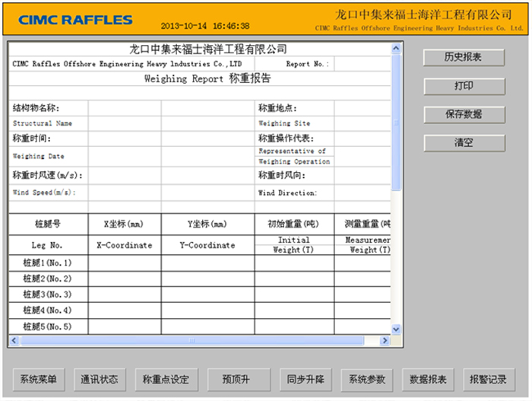Click measured weight cell of 桩腿4

click(x=363, y=310)
